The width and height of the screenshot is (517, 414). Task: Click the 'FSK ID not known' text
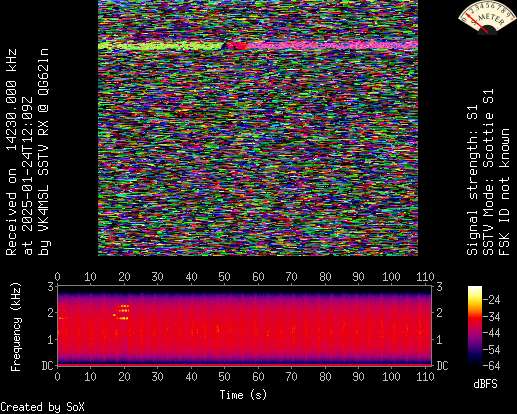[x=504, y=192]
